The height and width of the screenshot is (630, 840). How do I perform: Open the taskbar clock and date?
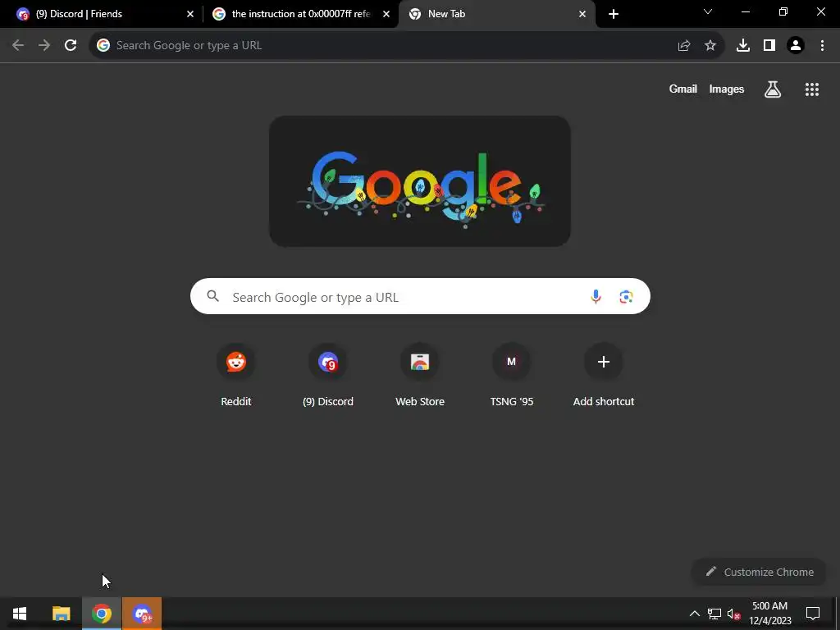pyautogui.click(x=770, y=614)
